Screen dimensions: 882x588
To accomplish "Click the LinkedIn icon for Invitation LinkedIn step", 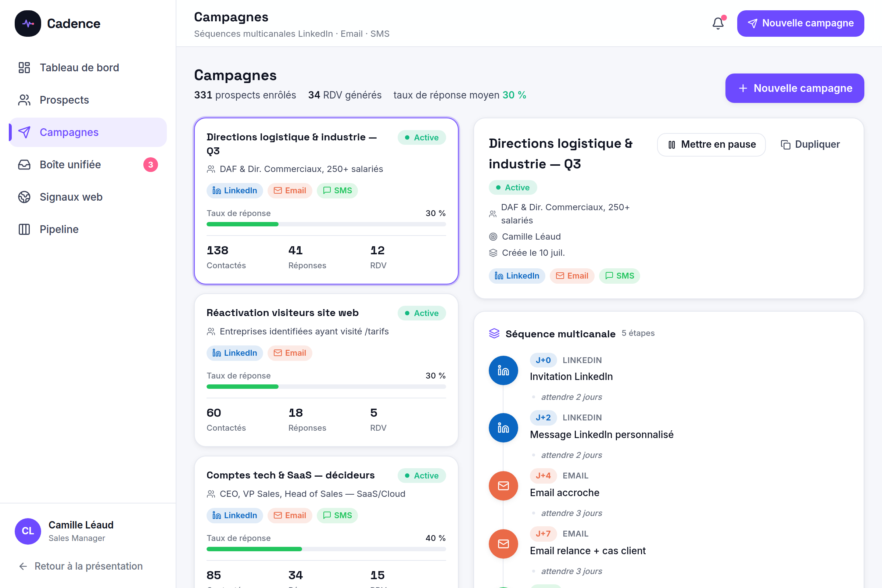I will click(503, 370).
